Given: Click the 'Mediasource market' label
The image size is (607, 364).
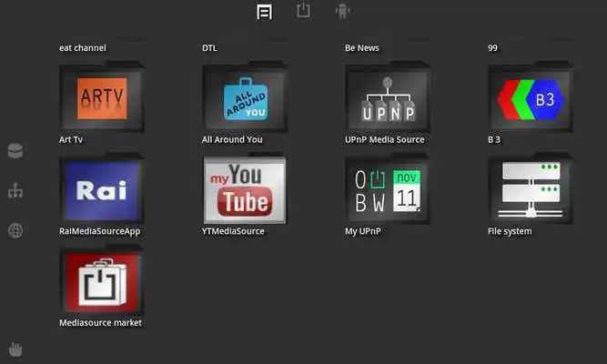Looking at the screenshot, I should pyautogui.click(x=100, y=322).
